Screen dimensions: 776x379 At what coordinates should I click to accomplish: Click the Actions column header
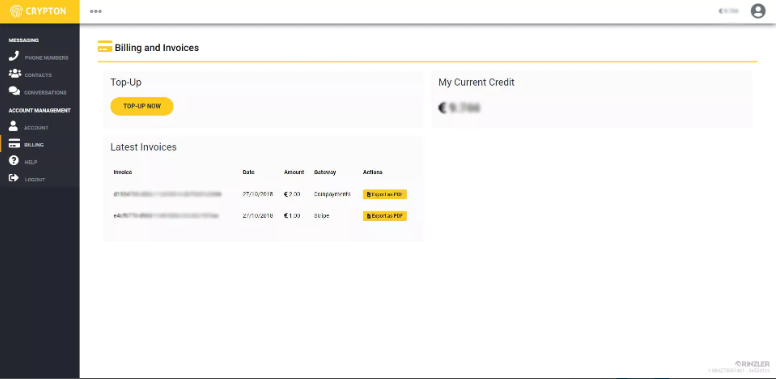pos(373,172)
